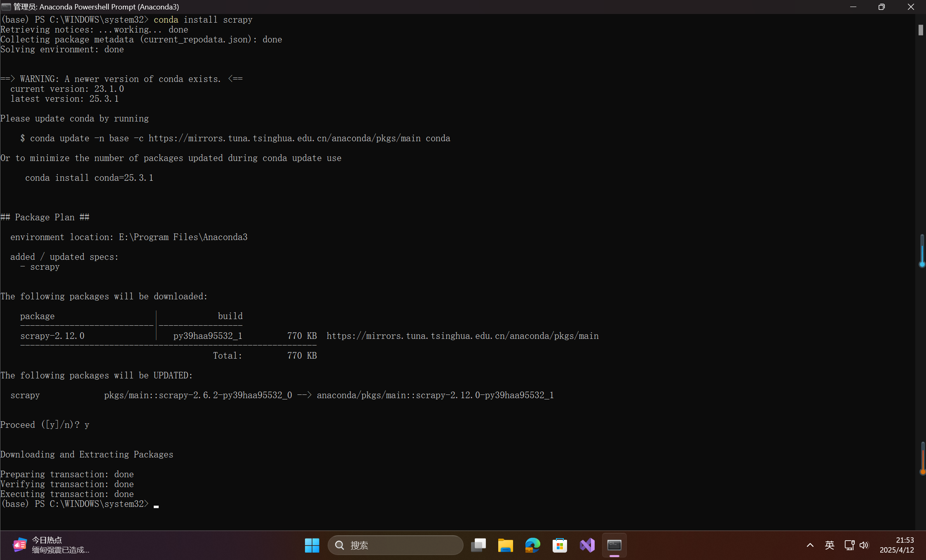This screenshot has width=926, height=560.
Task: Open network status tray icon
Action: (849, 545)
